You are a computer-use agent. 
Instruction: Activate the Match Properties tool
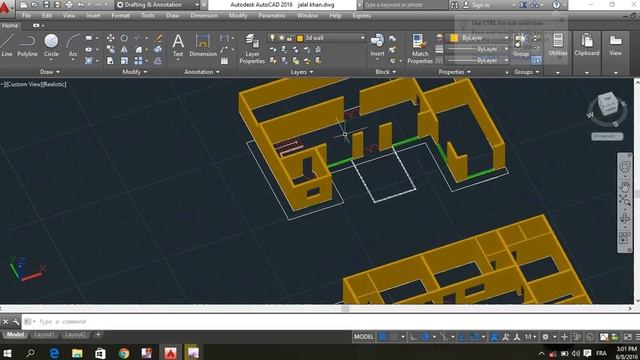420,49
